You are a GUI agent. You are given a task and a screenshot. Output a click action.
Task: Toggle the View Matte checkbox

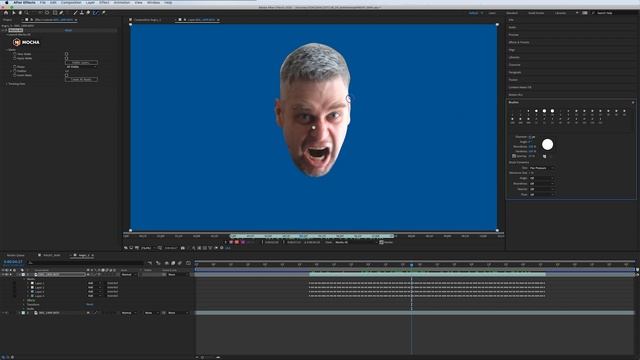point(67,54)
